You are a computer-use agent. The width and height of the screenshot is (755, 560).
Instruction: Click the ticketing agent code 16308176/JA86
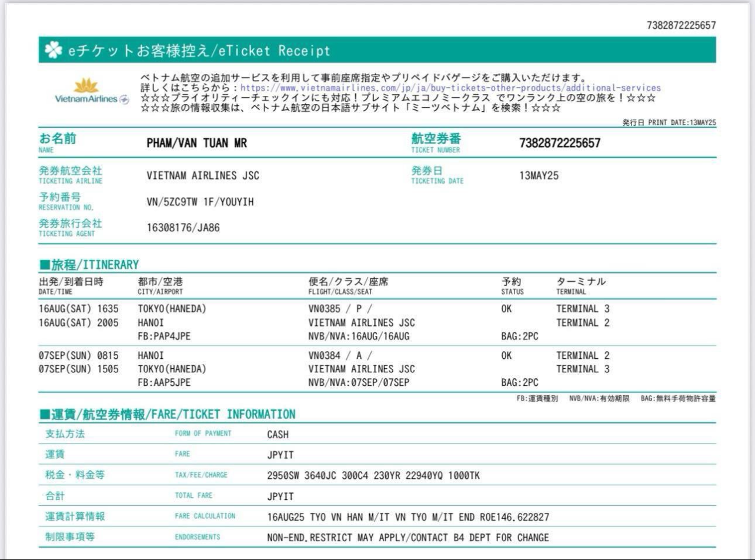(x=183, y=228)
